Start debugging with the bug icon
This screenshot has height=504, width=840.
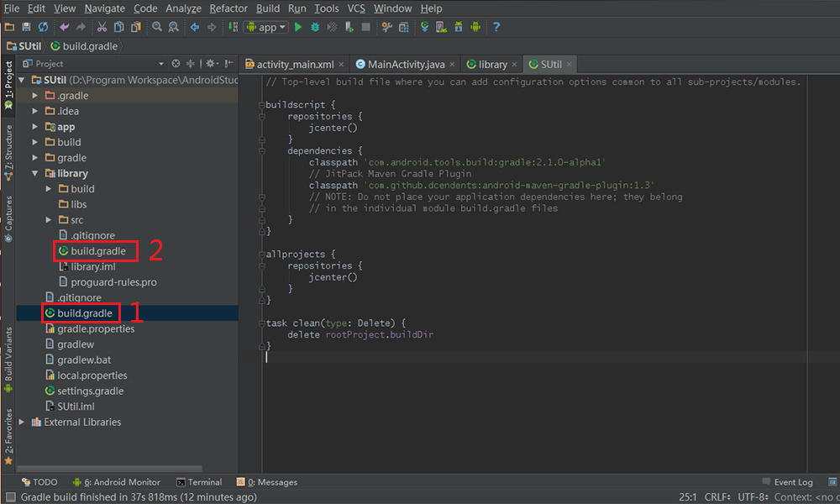coord(315,27)
